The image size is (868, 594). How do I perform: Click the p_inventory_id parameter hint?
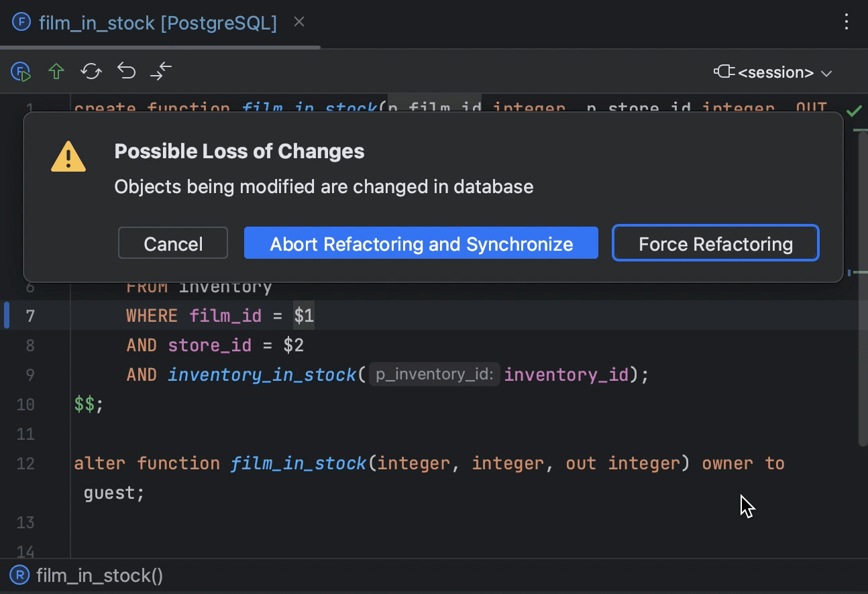[433, 374]
